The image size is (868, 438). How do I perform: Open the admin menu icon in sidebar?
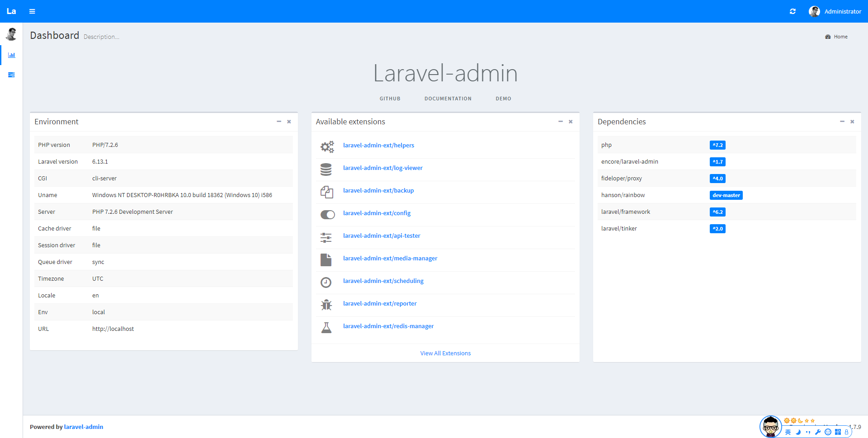tap(12, 75)
